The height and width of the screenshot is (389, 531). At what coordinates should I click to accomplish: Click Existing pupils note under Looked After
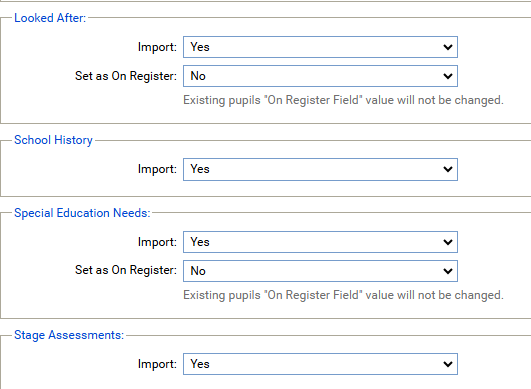tap(343, 100)
